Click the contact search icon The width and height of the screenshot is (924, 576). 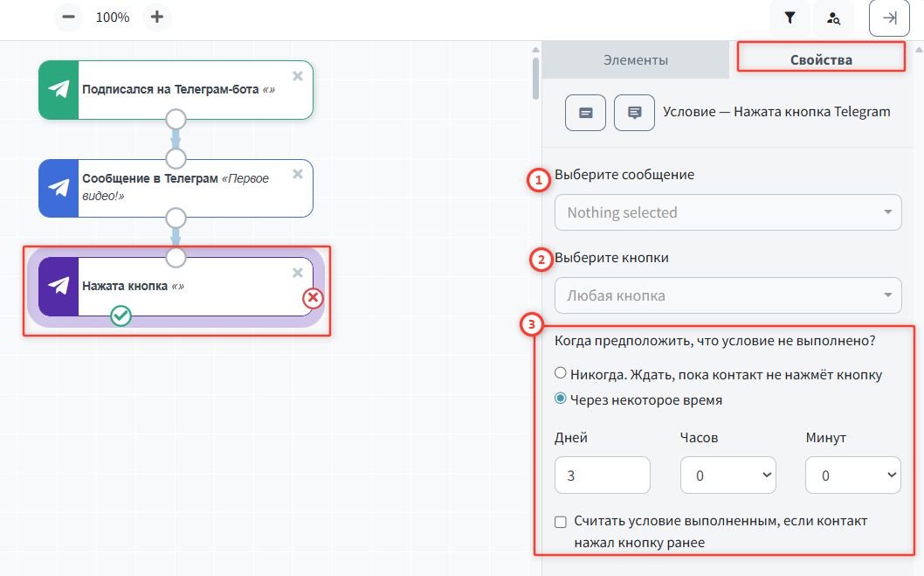pos(833,17)
